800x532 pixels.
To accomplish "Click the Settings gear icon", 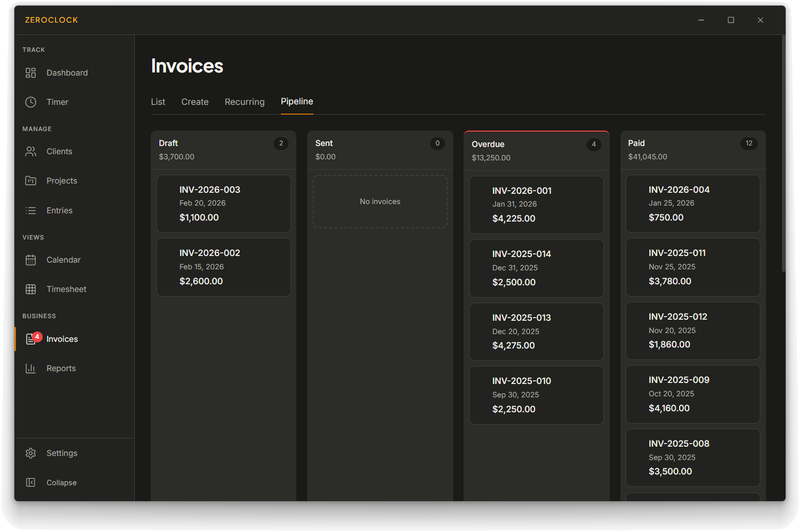I will 31,453.
